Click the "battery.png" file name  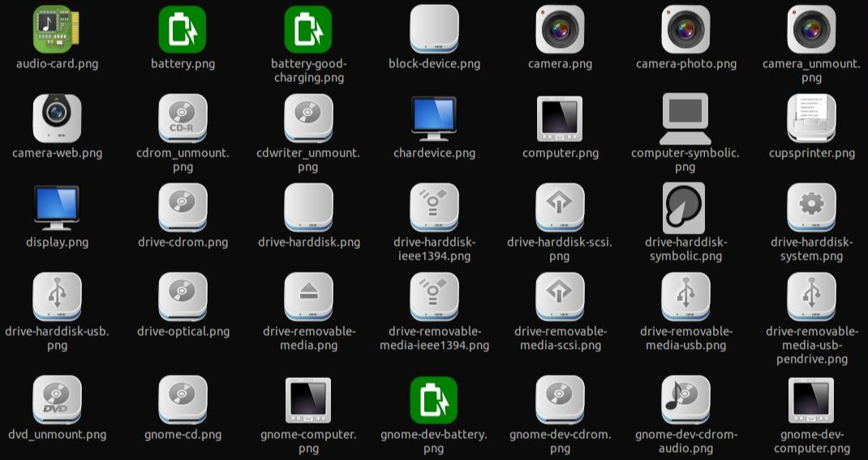[x=183, y=63]
